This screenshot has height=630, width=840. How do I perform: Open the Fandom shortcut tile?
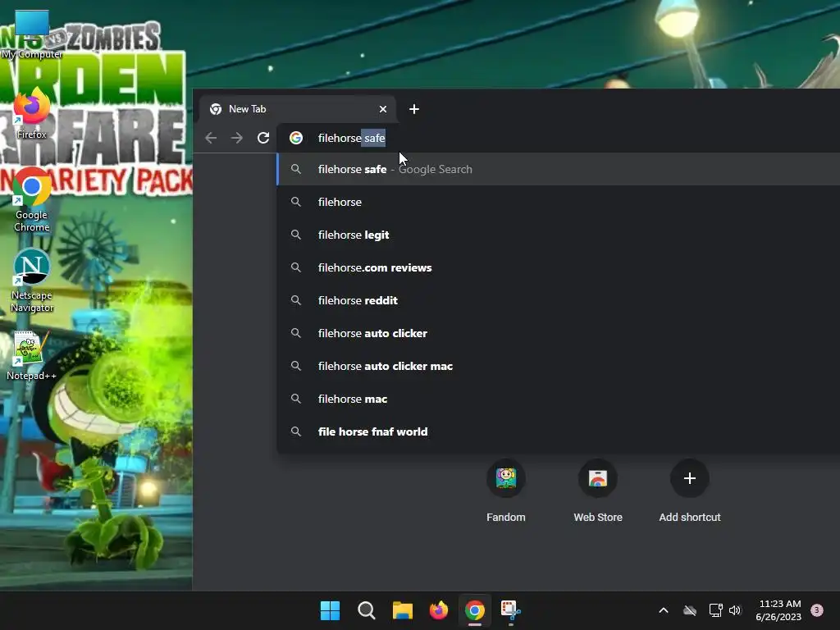(505, 491)
